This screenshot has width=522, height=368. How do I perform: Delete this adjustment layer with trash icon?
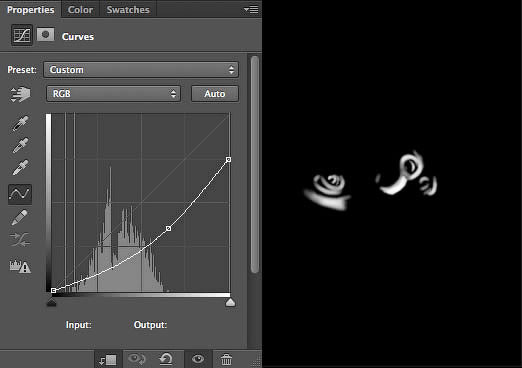coord(226,359)
